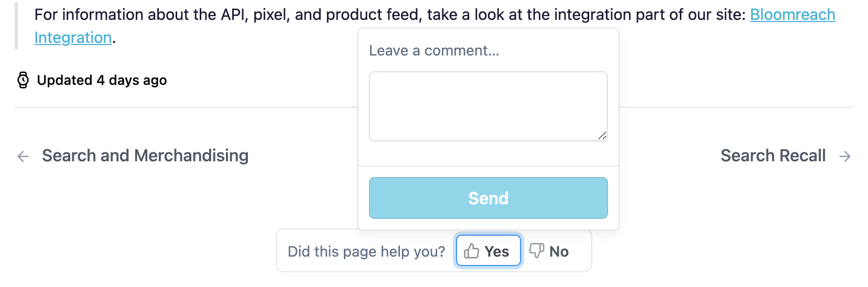Grab the comment box resize handle
868x287 pixels.
602,136
